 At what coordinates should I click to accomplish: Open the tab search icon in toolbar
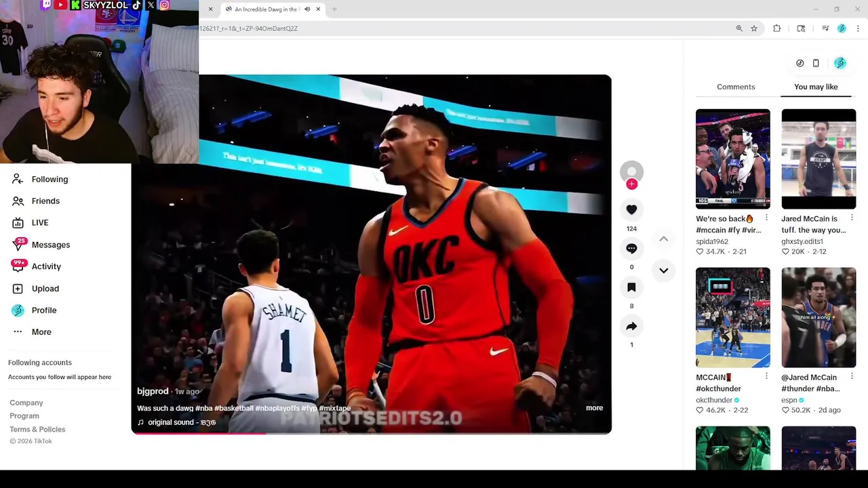801,28
